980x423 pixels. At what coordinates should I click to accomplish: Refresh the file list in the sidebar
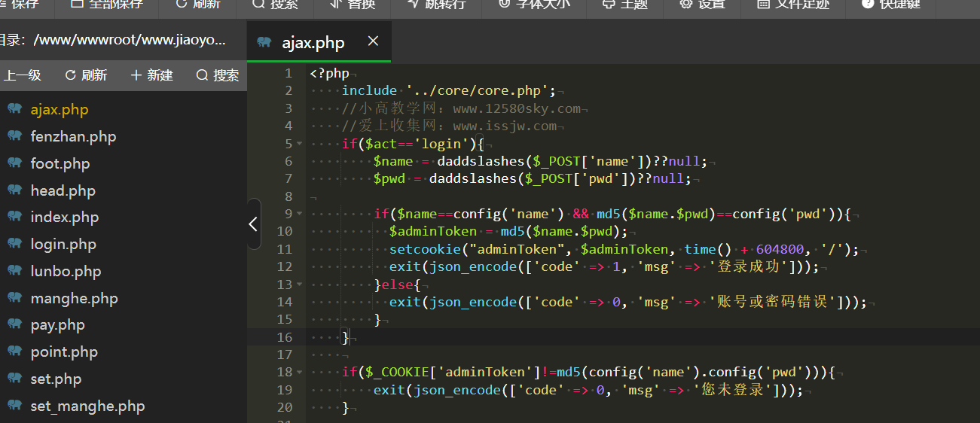(x=86, y=75)
